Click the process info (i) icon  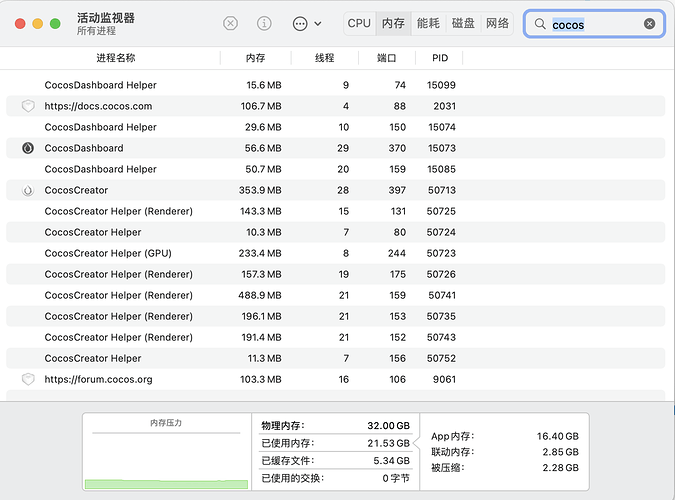point(264,23)
